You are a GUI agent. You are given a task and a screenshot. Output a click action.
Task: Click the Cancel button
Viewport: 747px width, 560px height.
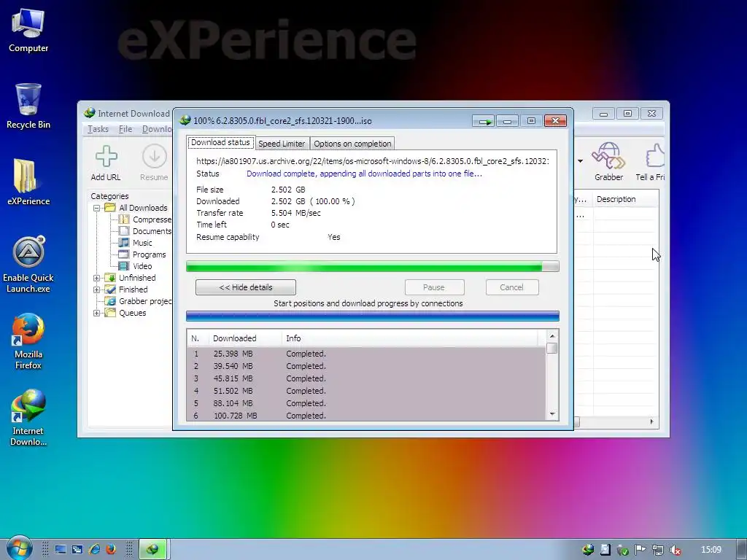tap(511, 287)
